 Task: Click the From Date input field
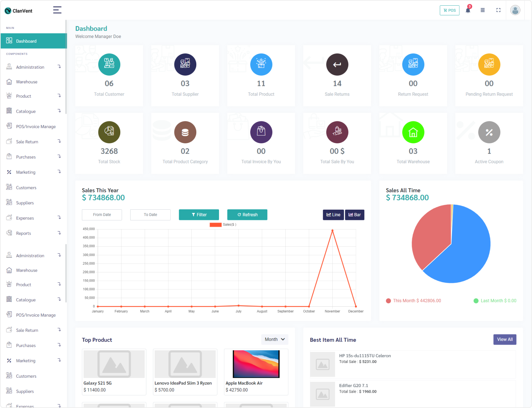102,215
